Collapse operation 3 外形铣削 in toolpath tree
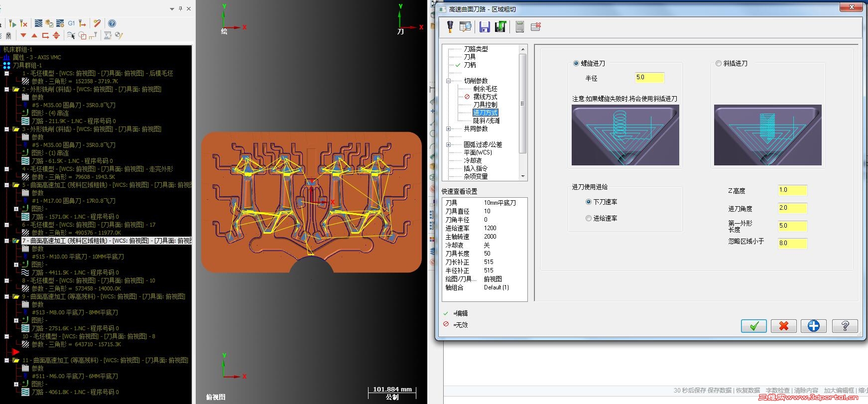Viewport: 868px width, 404px height. pyautogui.click(x=6, y=129)
